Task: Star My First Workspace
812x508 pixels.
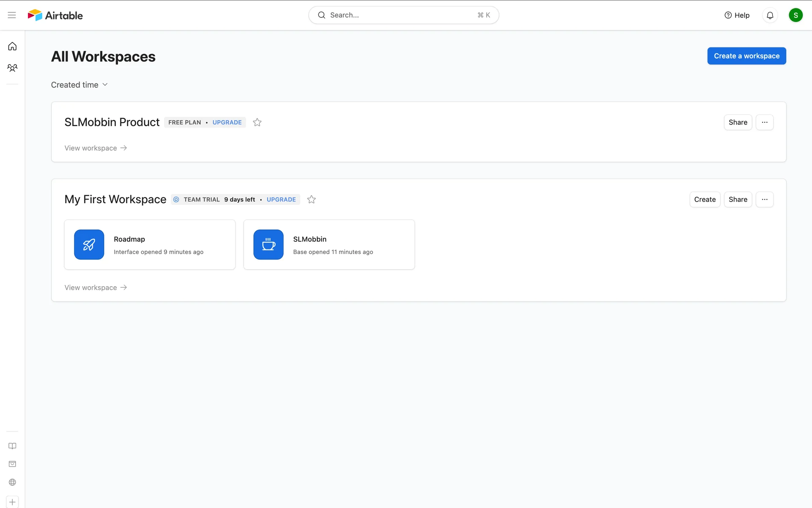Action: click(x=311, y=199)
